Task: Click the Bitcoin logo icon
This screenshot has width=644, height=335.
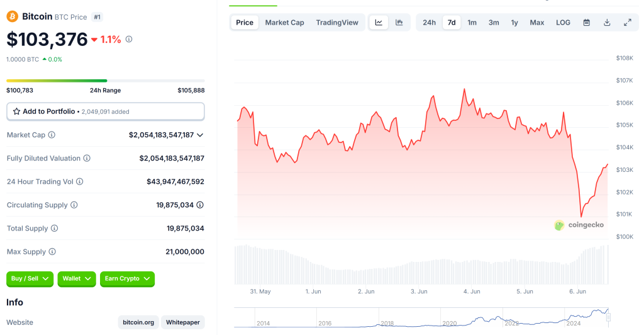Action: point(12,16)
